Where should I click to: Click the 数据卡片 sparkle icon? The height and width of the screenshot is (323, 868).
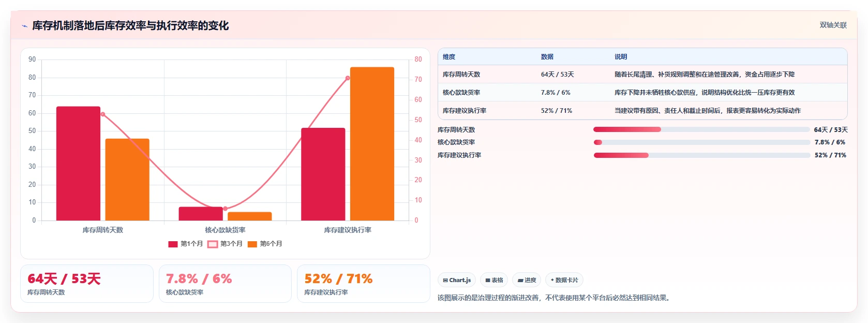[552, 280]
